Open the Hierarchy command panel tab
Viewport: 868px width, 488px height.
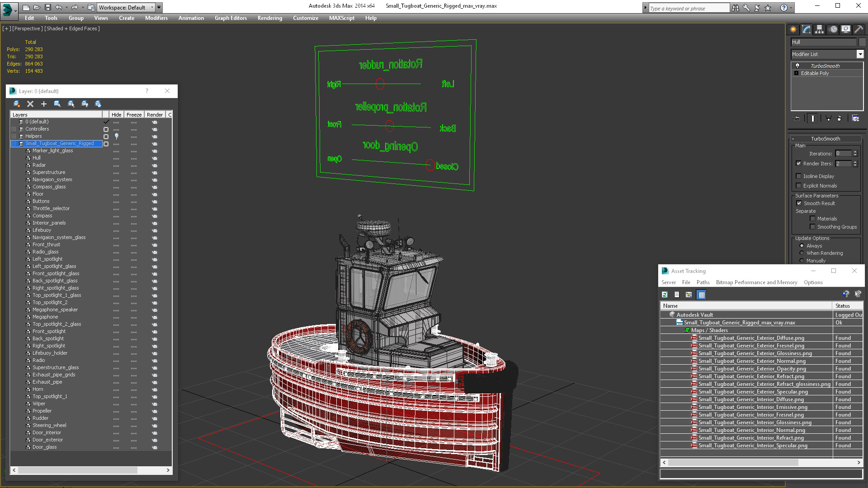(x=819, y=29)
